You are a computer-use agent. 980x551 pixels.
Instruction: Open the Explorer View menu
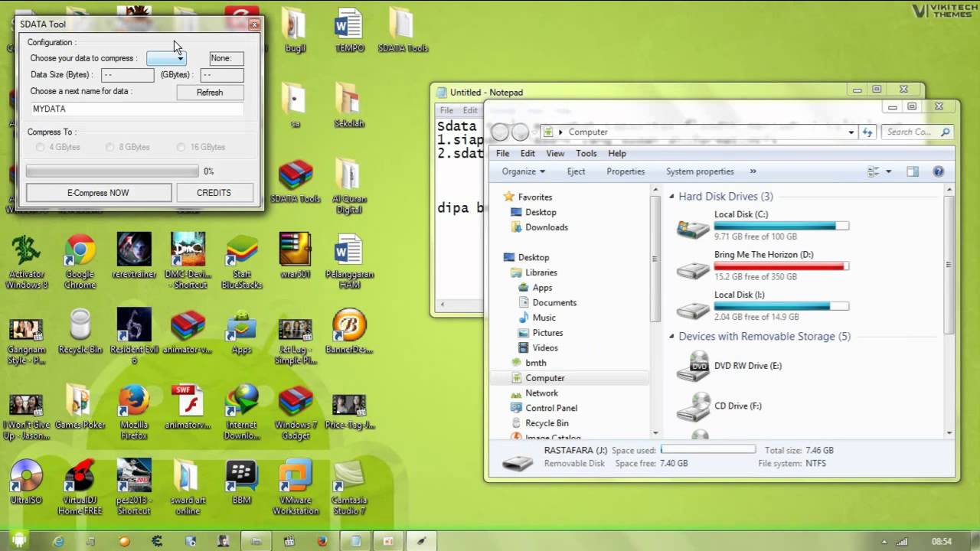(555, 153)
